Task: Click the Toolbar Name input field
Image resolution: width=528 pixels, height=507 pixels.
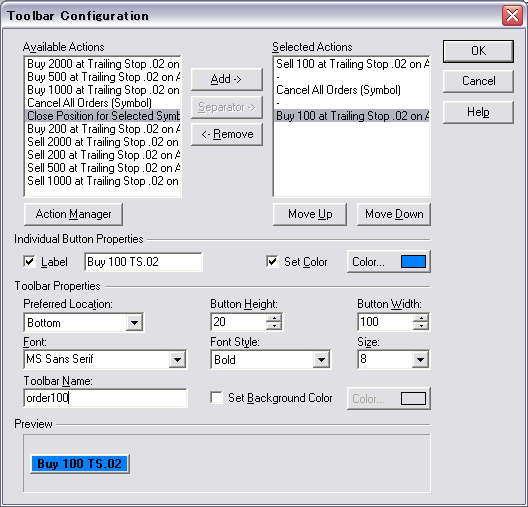Action: point(105,398)
